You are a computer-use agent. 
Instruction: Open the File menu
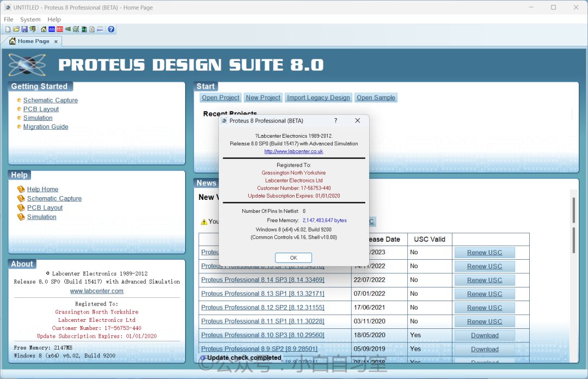(x=9, y=19)
